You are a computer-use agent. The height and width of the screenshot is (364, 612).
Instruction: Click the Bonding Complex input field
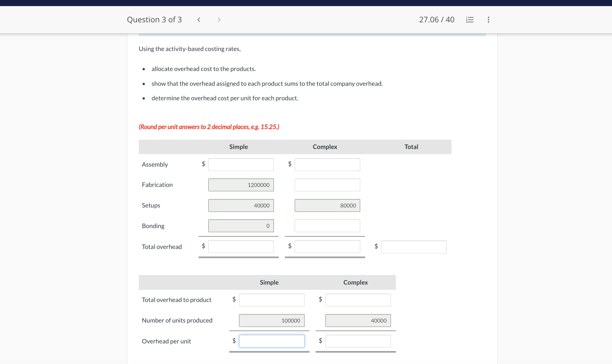tap(327, 226)
